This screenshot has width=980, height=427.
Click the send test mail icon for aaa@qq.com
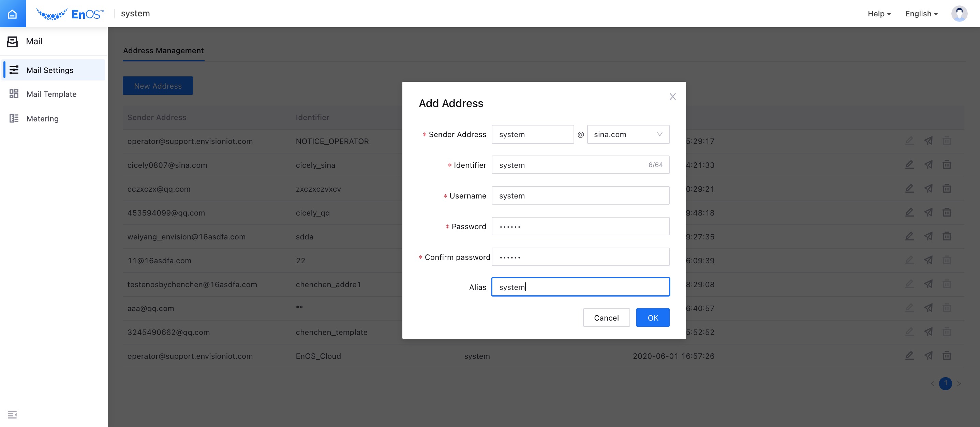(928, 308)
